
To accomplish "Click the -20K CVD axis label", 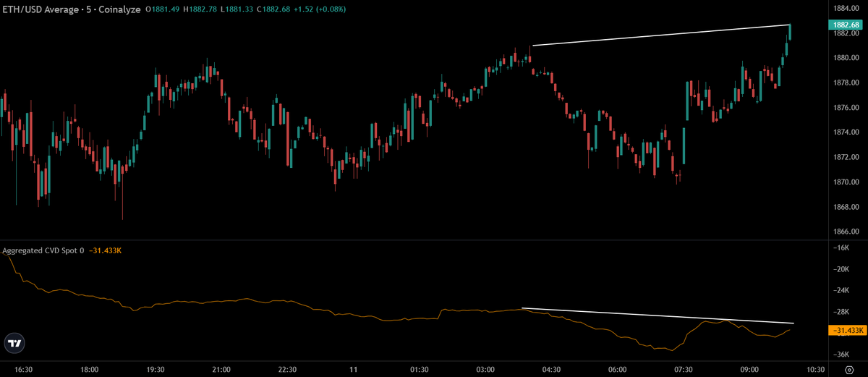I will 841,269.
